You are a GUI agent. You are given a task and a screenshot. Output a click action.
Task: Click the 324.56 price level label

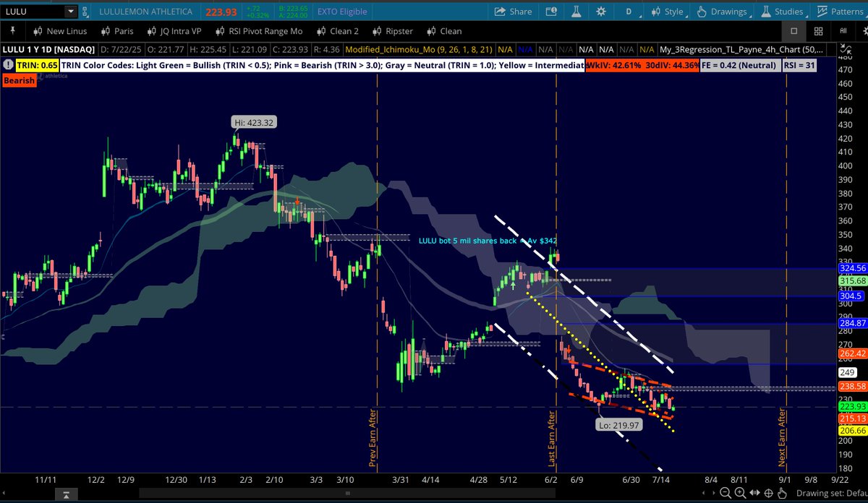pyautogui.click(x=854, y=269)
